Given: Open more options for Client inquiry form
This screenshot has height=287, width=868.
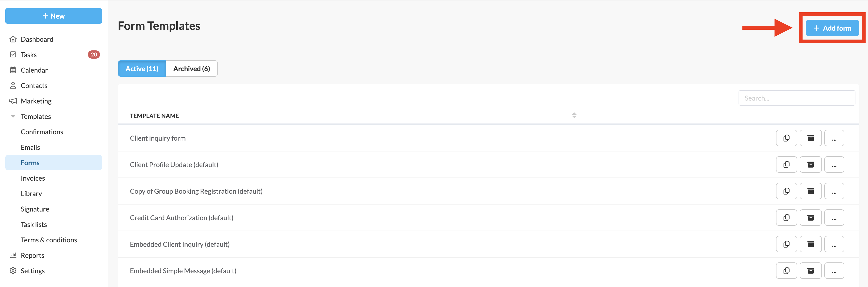Looking at the screenshot, I should coord(834,138).
